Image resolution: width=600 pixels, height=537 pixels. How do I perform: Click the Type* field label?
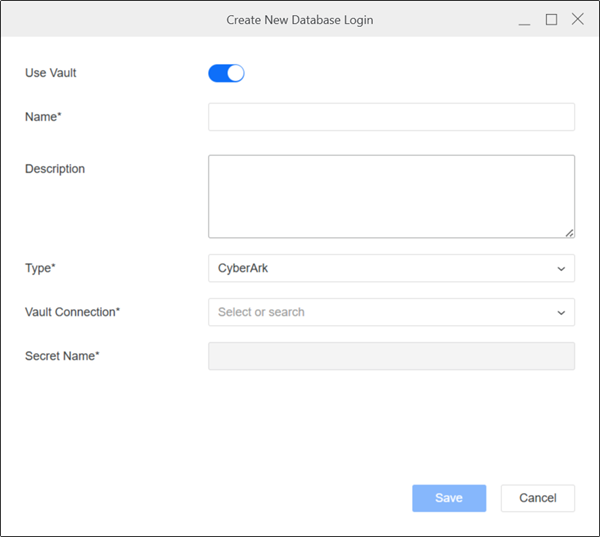click(41, 268)
